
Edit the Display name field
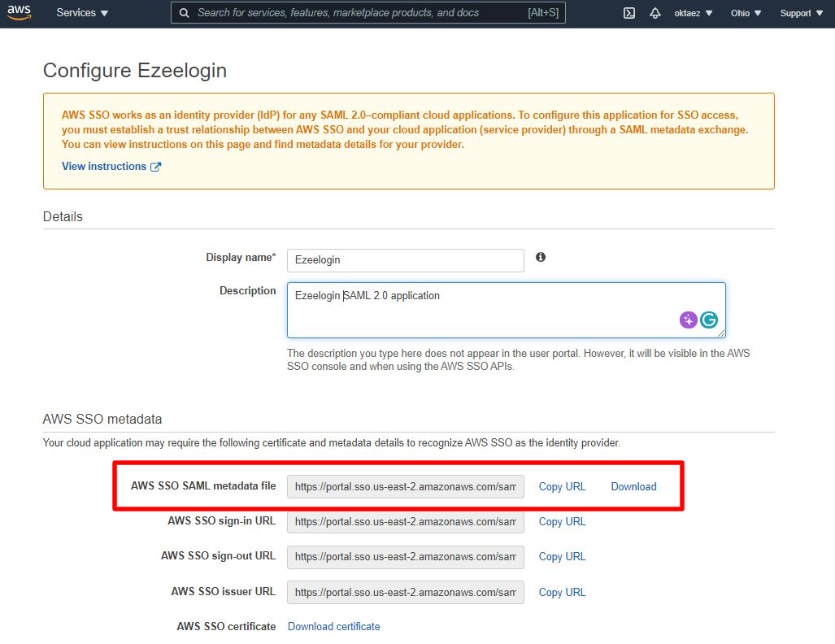(405, 260)
